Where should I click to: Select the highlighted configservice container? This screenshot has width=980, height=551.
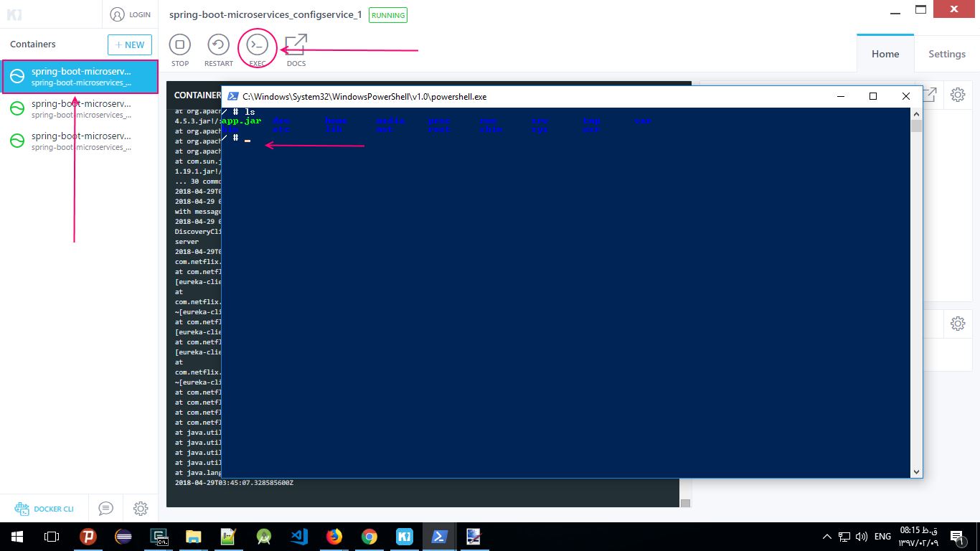[80, 77]
